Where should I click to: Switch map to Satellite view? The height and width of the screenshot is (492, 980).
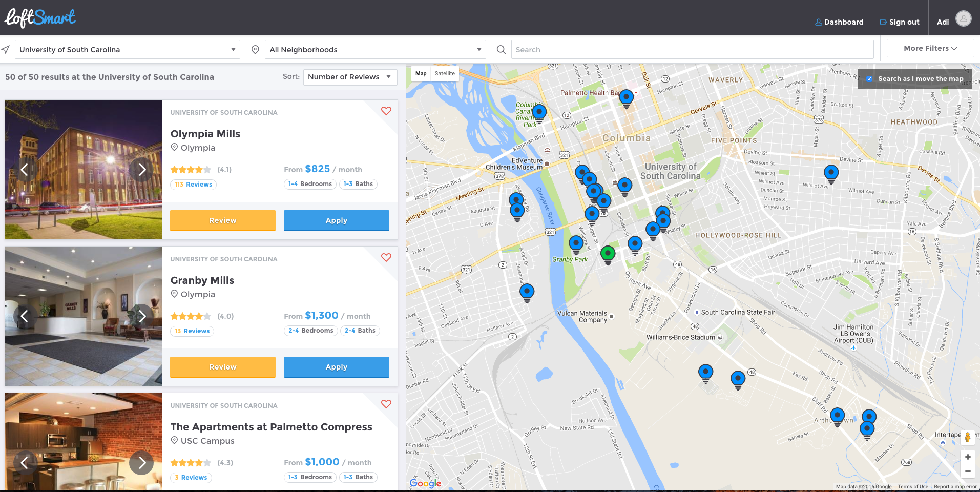445,73
